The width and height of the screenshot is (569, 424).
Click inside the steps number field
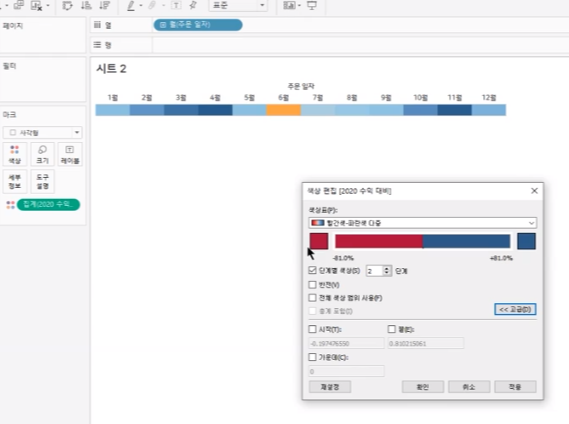pos(374,271)
